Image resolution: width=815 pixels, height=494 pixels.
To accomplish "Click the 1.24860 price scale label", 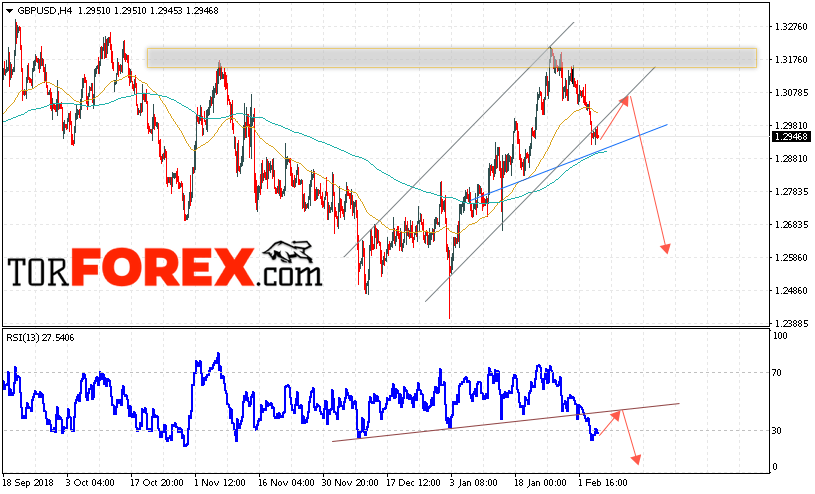I will 791,290.
